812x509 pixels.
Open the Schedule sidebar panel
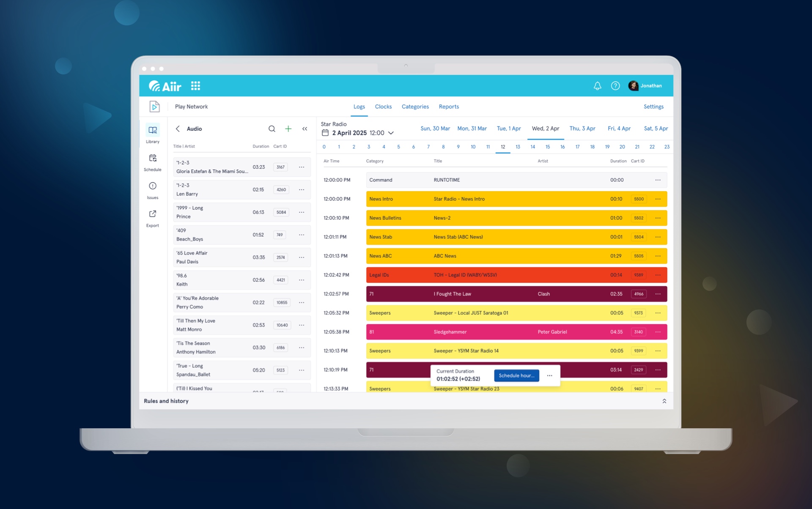[153, 163]
